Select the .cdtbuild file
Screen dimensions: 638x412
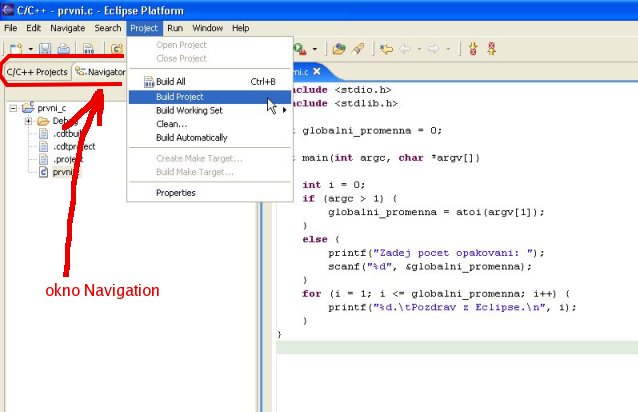(68, 134)
